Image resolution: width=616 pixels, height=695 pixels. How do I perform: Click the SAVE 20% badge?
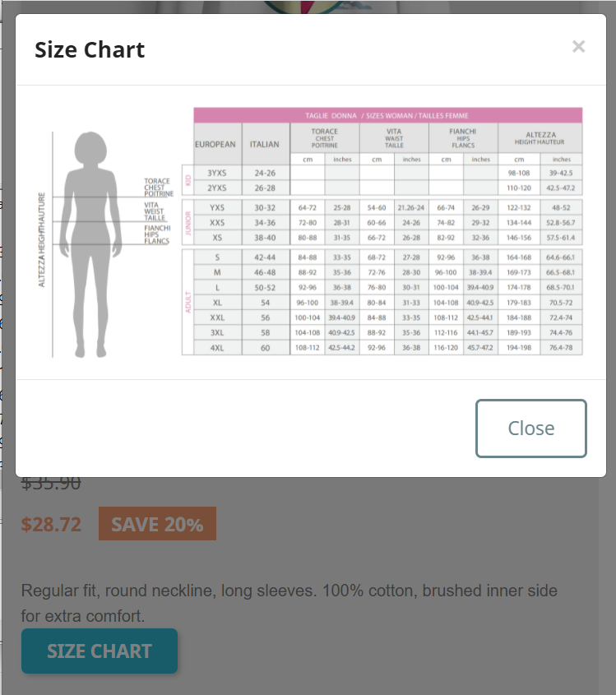click(x=157, y=524)
